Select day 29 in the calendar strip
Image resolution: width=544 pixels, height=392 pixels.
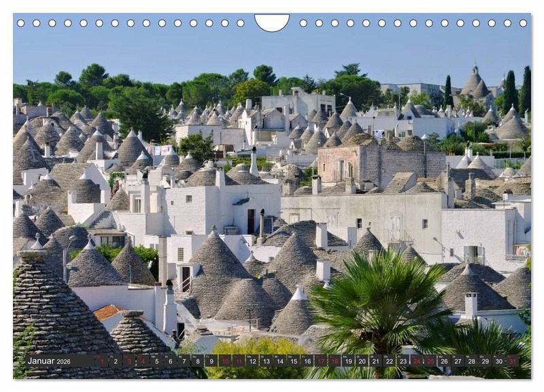click(x=486, y=361)
